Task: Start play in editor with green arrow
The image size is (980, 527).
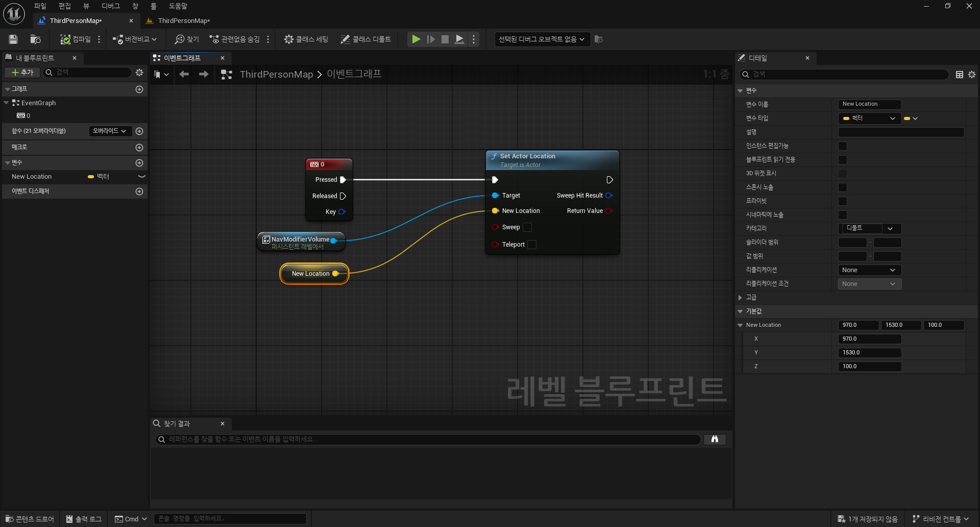Action: (x=416, y=39)
